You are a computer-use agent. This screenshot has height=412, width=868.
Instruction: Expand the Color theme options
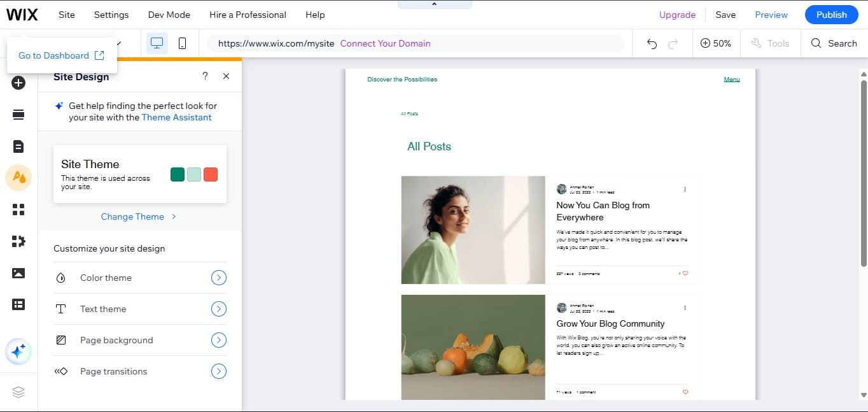click(218, 278)
